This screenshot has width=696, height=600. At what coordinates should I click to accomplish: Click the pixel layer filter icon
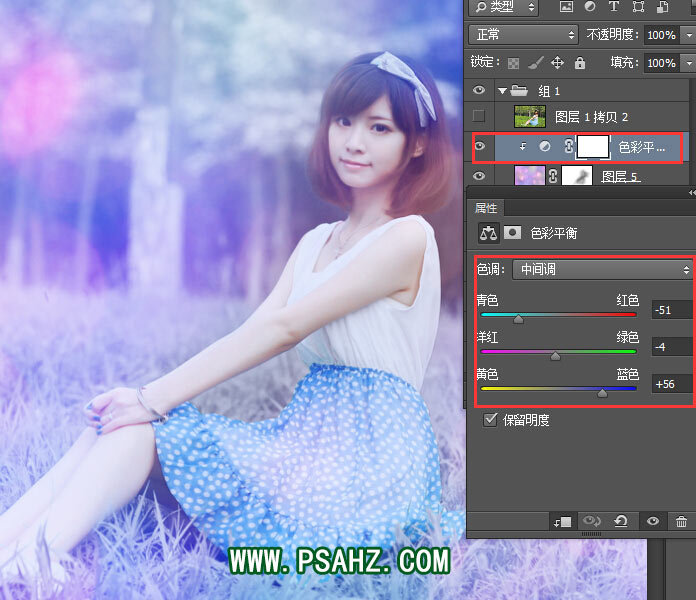pyautogui.click(x=567, y=7)
